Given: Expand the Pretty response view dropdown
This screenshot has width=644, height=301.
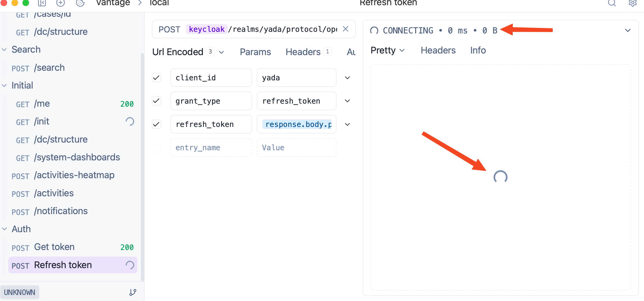Looking at the screenshot, I should (x=387, y=50).
